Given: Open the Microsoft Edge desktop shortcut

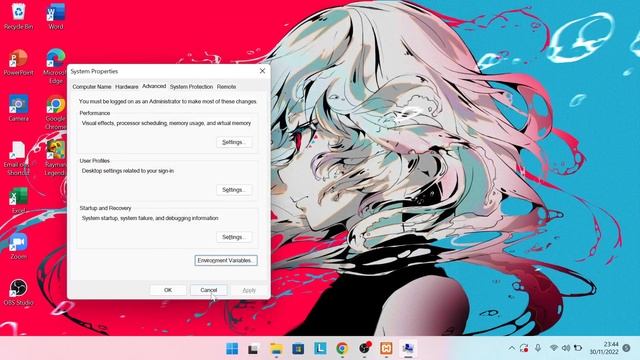Looking at the screenshot, I should click(x=56, y=66).
